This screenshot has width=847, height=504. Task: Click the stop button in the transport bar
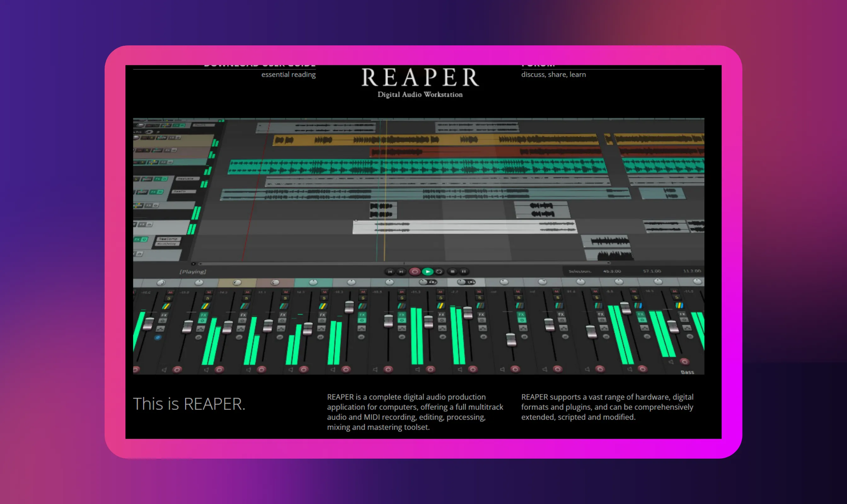453,272
